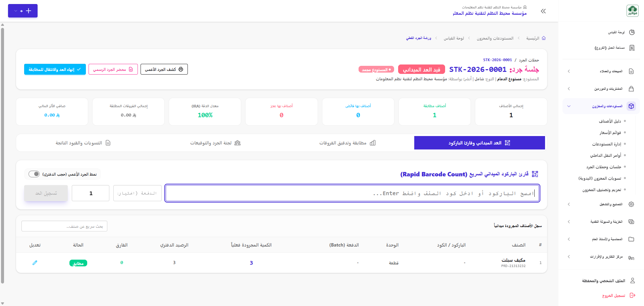Expand الخزينة والسيولة النقدية section

[x=569, y=222]
